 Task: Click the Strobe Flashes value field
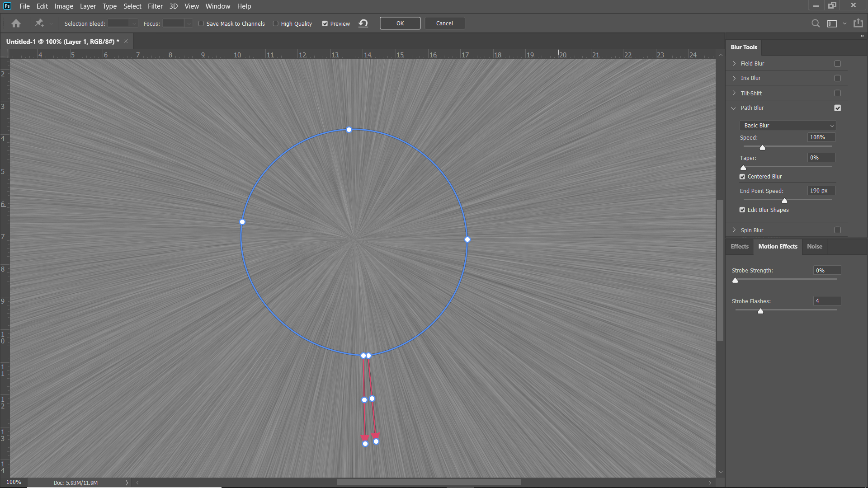click(827, 301)
